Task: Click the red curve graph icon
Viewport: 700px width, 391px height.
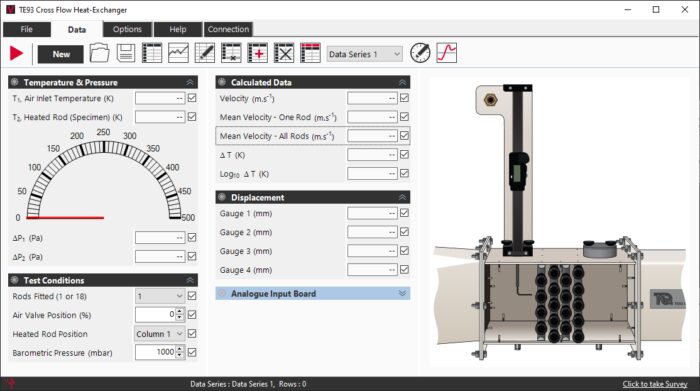Action: (447, 53)
